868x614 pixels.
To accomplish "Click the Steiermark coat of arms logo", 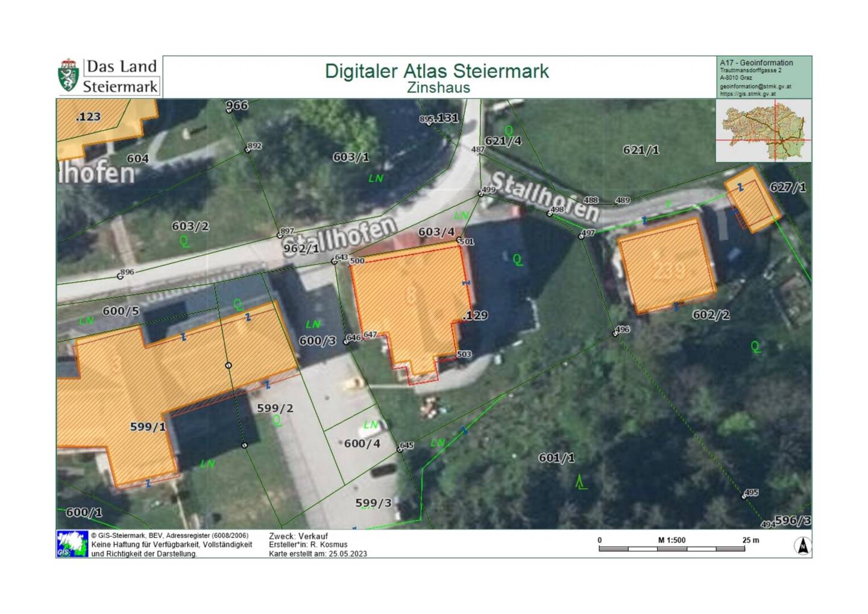I will click(x=69, y=76).
